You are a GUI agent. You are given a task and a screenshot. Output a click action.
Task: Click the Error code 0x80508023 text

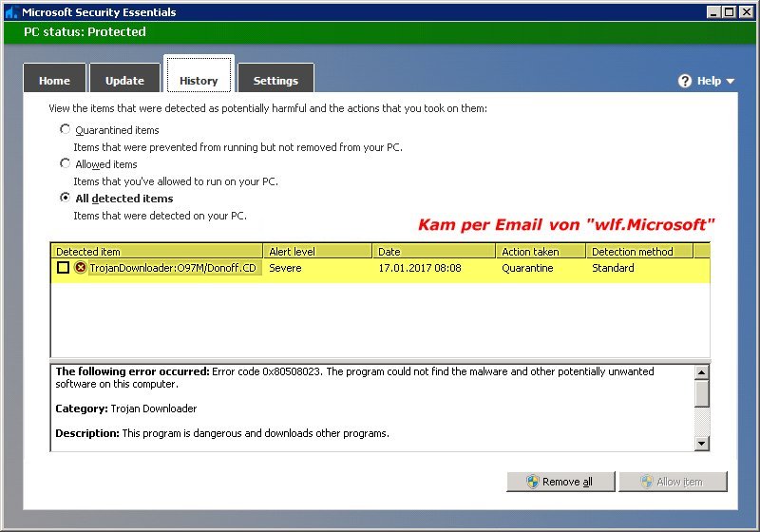click(266, 371)
